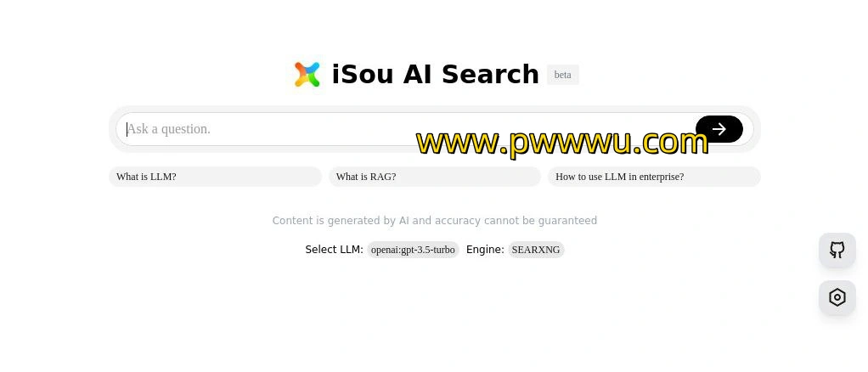
Task: Click the blank area beneath the settings button
Action: (837, 343)
